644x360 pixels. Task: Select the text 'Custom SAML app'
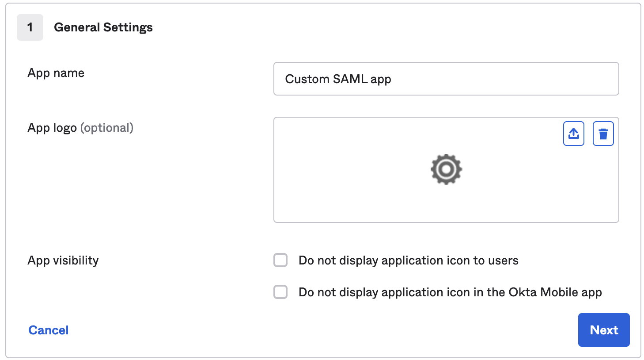click(x=338, y=79)
